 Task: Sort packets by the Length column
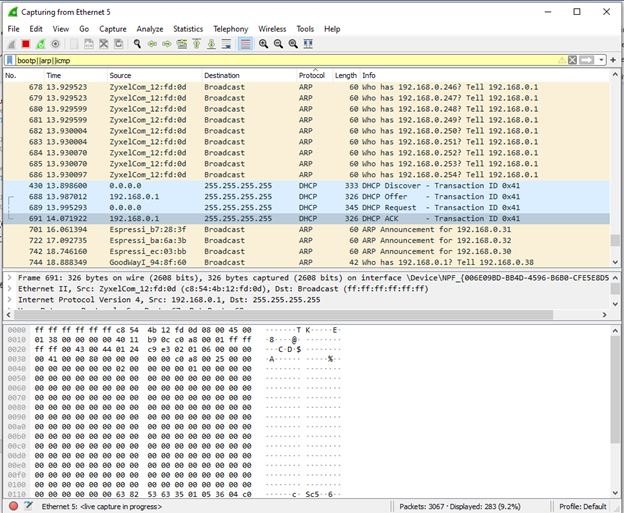pyautogui.click(x=346, y=76)
